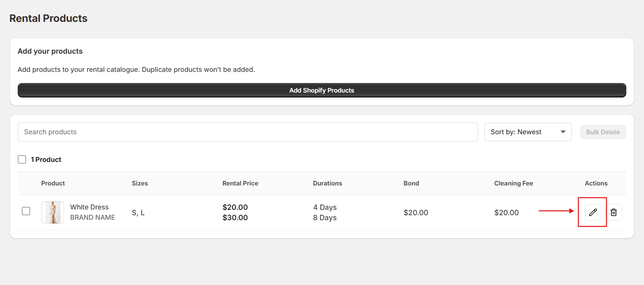644x285 pixels.
Task: Click the Cleaning Fee column header
Action: [x=514, y=183]
